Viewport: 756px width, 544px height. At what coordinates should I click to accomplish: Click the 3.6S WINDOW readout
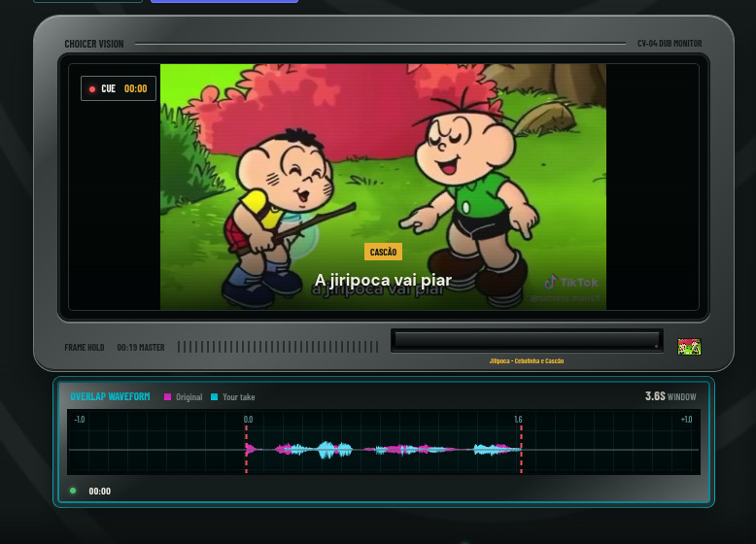click(670, 396)
